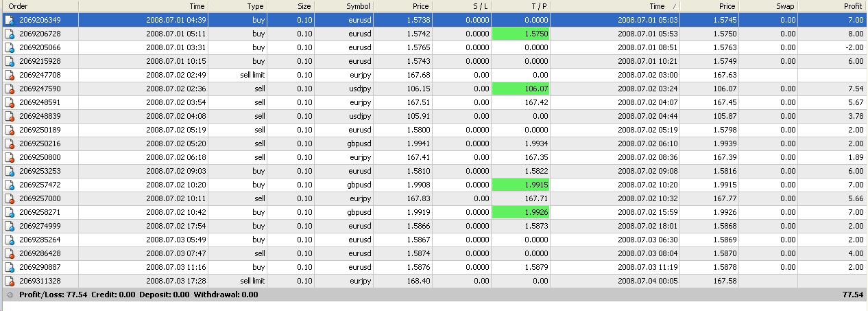Image resolution: width=868 pixels, height=311 pixels.
Task: Click the buy order icon for order 2069206349
Action: tap(10, 21)
